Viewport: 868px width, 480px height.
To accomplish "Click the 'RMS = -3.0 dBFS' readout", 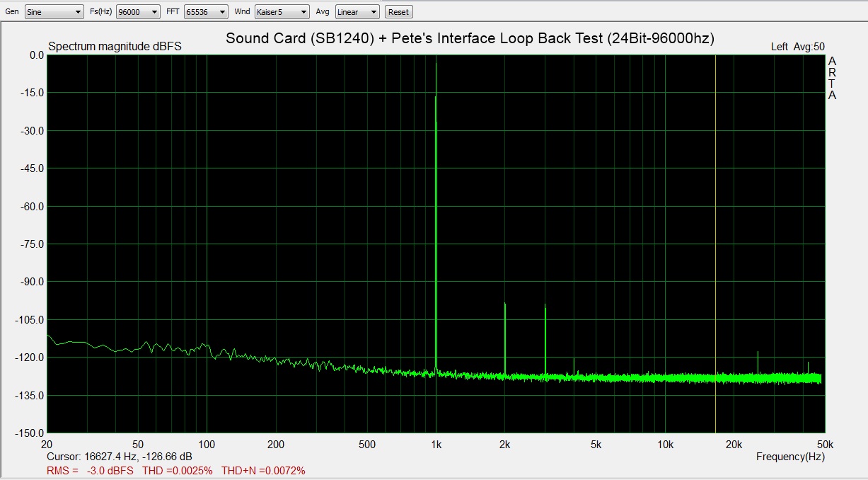I will pyautogui.click(x=91, y=470).
